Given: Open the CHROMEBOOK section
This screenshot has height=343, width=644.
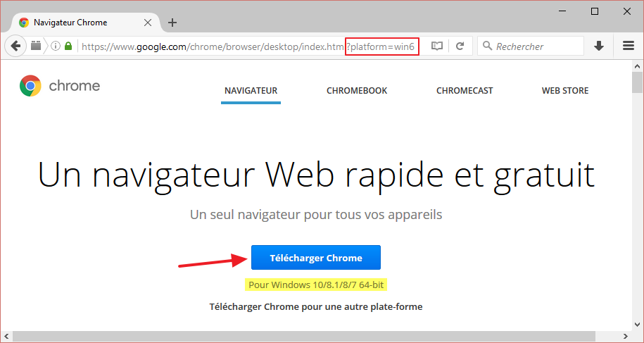Looking at the screenshot, I should coord(357,91).
